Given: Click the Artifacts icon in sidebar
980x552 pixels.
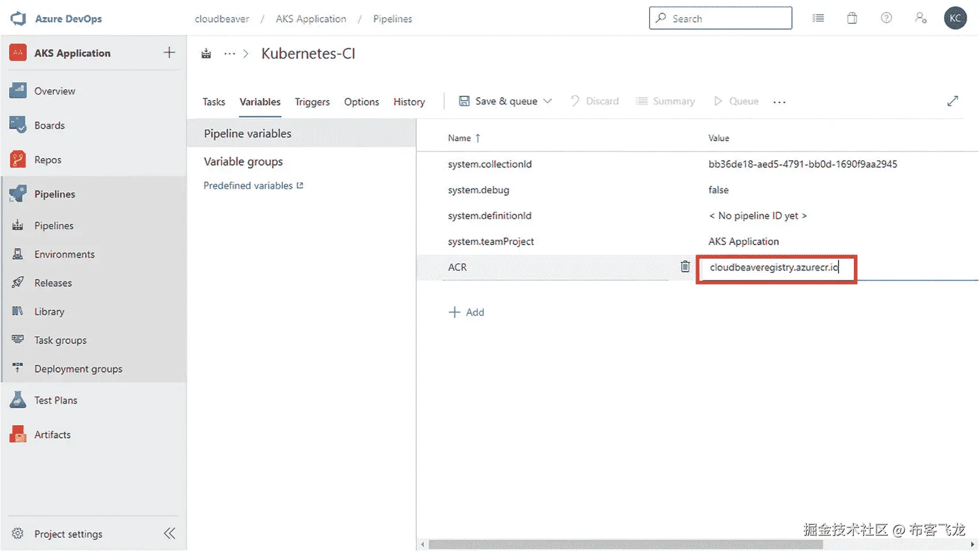Looking at the screenshot, I should (x=18, y=434).
